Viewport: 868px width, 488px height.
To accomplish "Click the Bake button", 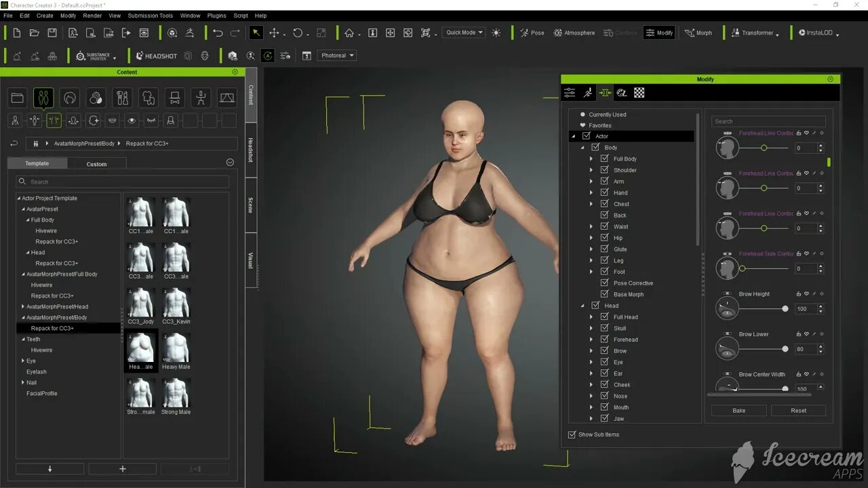I will click(738, 410).
